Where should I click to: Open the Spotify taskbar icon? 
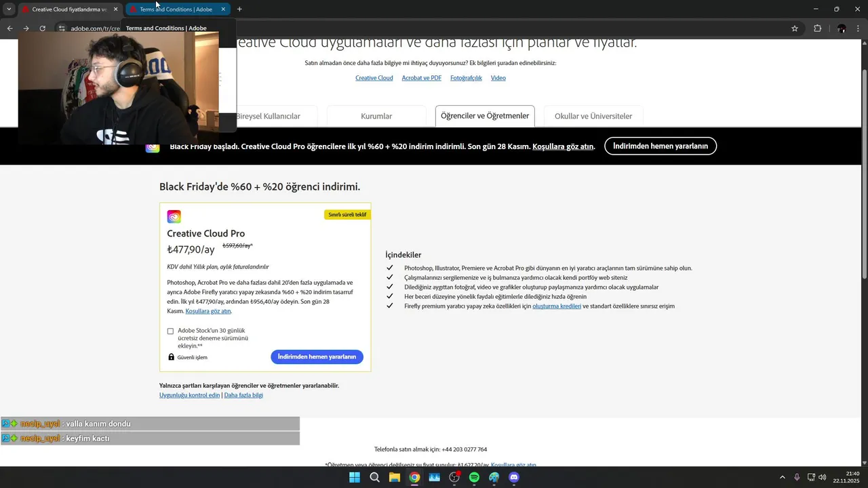(x=474, y=477)
